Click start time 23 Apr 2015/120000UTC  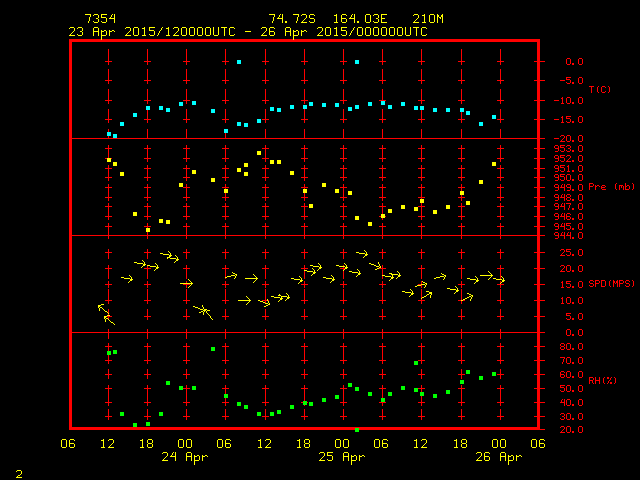coord(152,32)
